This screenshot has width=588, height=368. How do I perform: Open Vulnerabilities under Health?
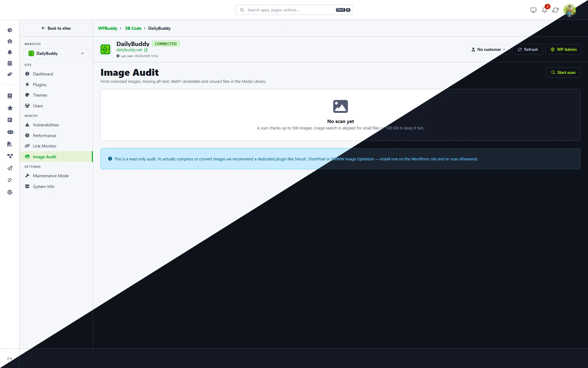tap(56, 125)
